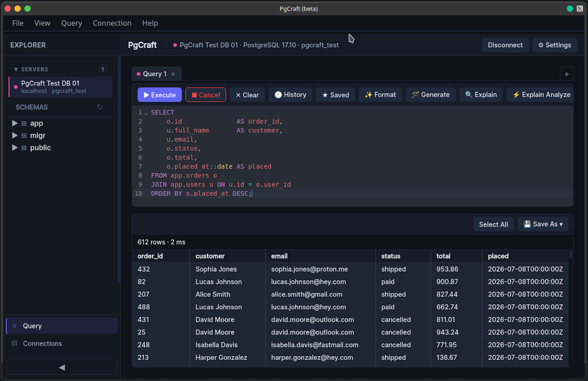Open the File menu
The width and height of the screenshot is (588, 381).
18,23
